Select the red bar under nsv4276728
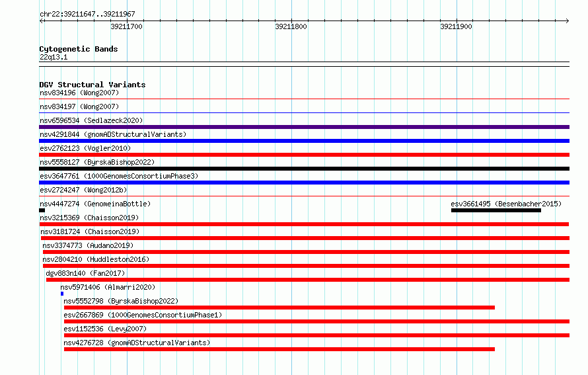The height and width of the screenshot is (375, 588). tap(279, 349)
